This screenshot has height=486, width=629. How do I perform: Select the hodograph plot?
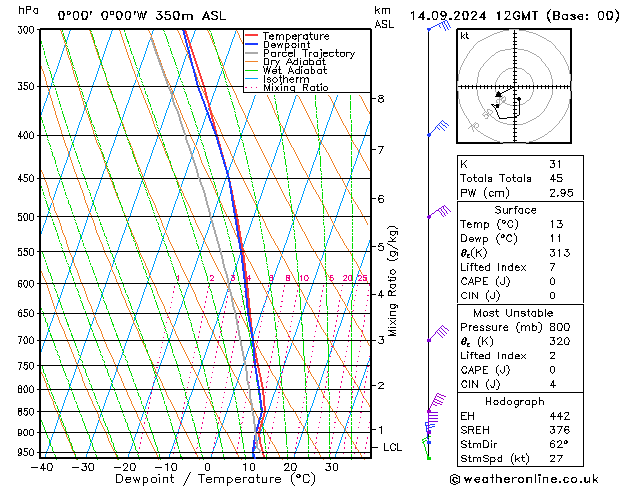[514, 86]
